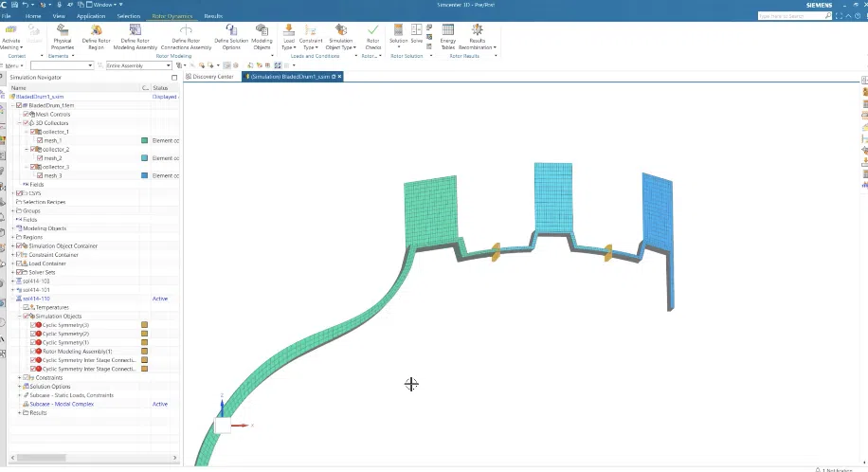Click the Save icon in title bar
Image resolution: width=868 pixels, height=472 pixels.
click(14, 5)
